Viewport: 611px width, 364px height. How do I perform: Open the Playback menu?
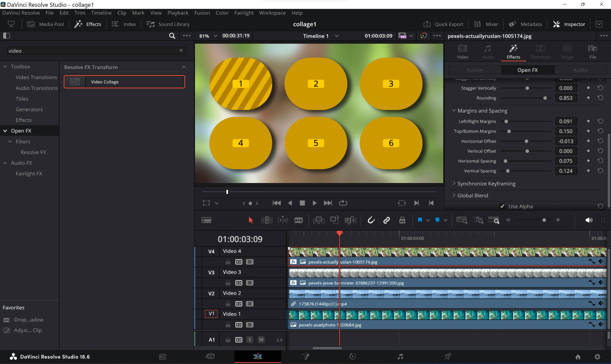178,13
